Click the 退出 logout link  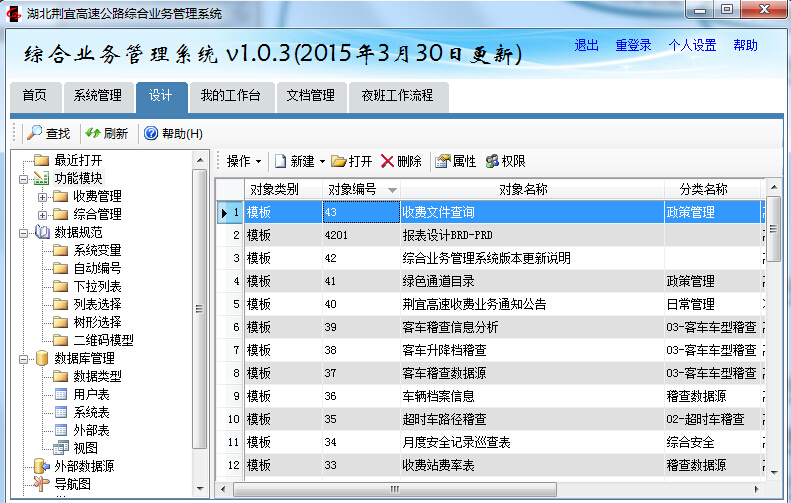pos(587,46)
